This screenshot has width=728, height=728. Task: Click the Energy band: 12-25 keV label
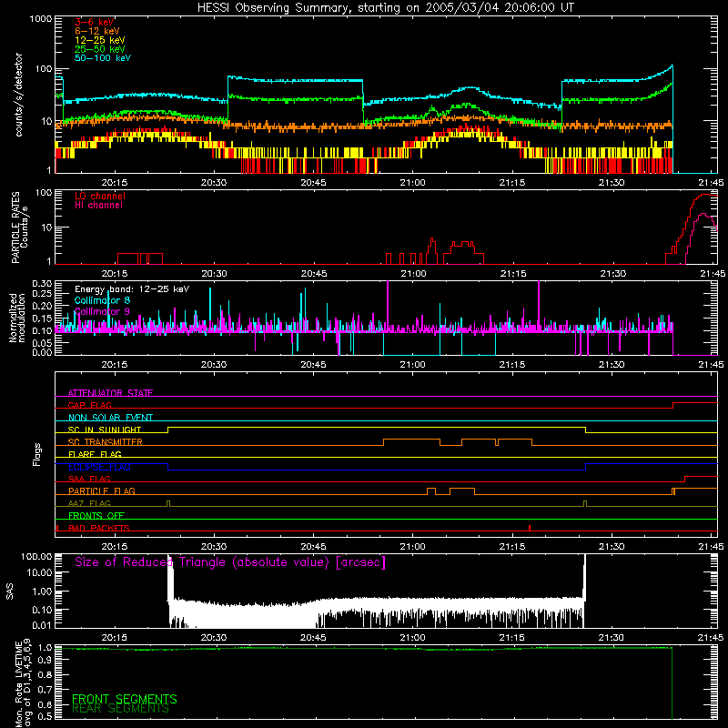click(x=132, y=289)
